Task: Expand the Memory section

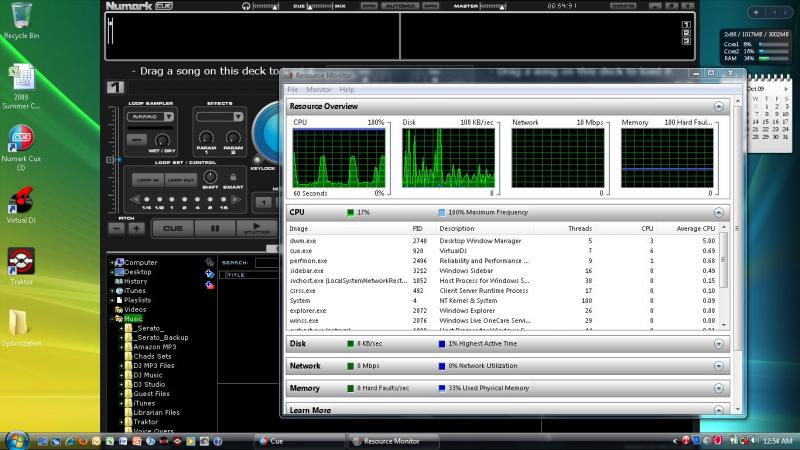Action: [718, 388]
